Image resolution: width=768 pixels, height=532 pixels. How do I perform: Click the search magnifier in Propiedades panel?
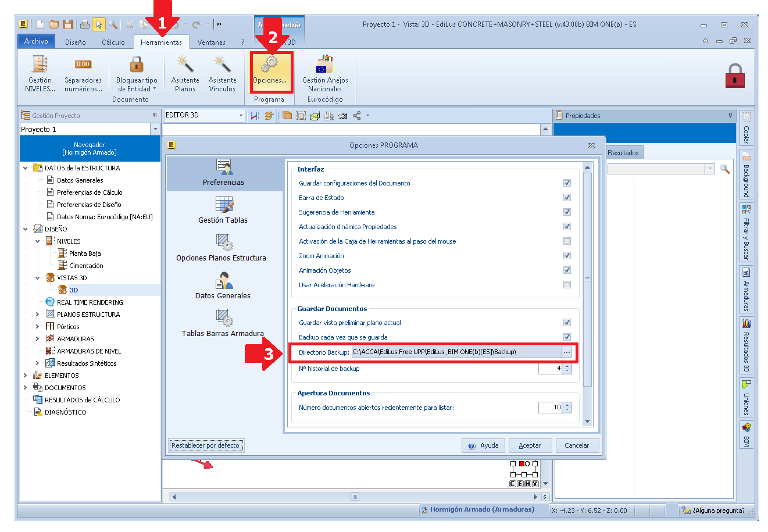point(724,169)
